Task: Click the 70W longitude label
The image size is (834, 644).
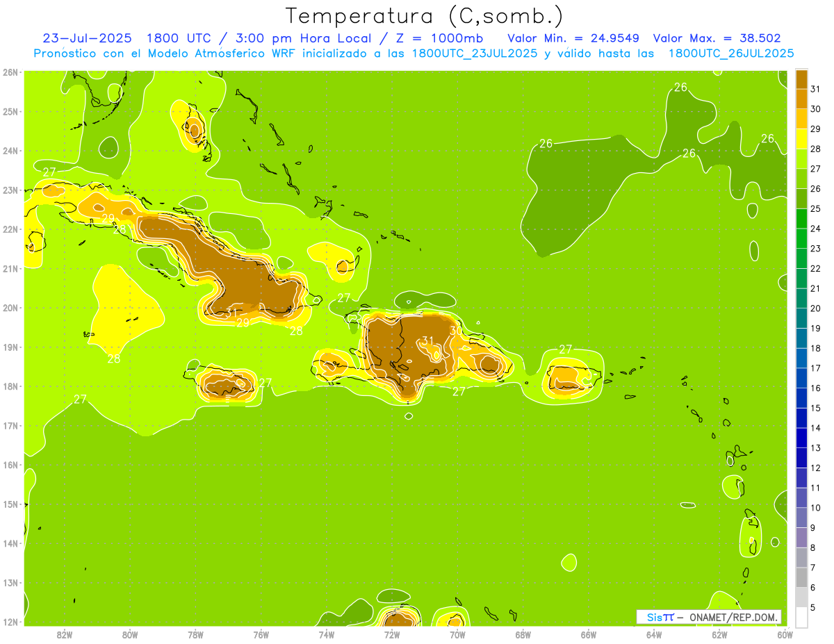Action: (457, 634)
